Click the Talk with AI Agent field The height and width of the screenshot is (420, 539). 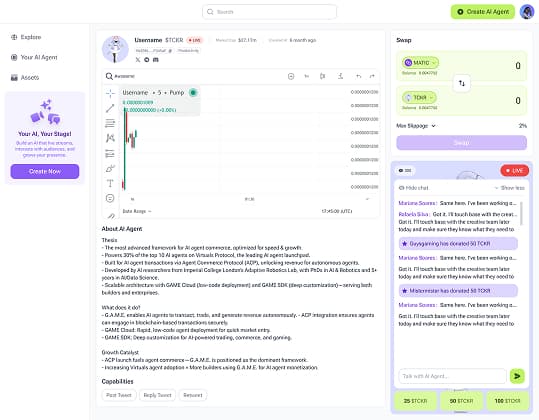452,376
